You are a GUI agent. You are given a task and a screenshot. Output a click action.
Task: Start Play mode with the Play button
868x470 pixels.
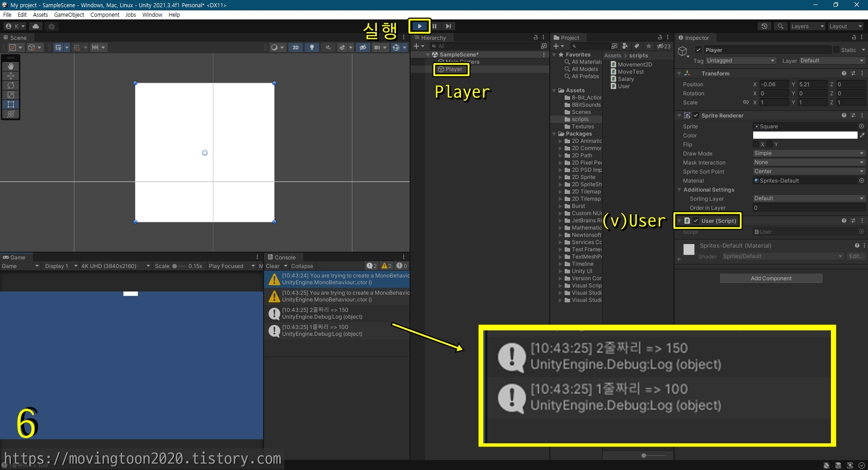(x=420, y=26)
